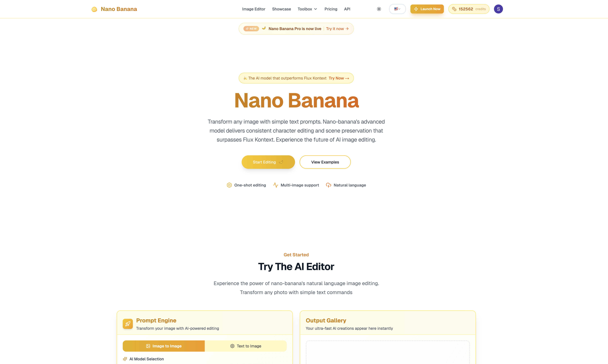Screen dimensions: 608x364
Task: Click the Launch Now lightning bolt icon
Action: click(x=416, y=9)
